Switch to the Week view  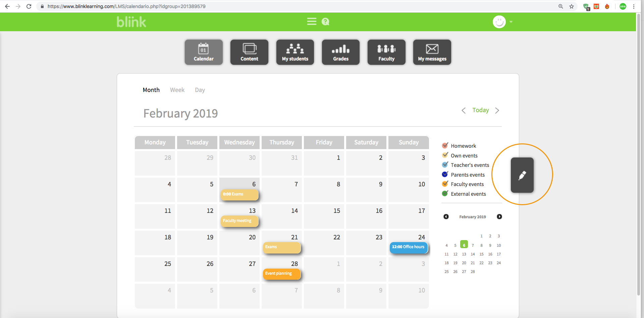177,90
